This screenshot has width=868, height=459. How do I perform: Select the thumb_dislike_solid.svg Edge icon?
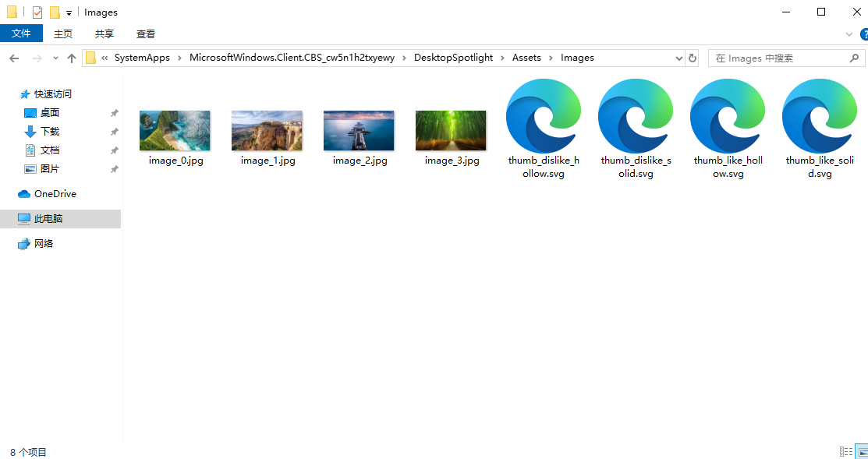[x=636, y=115]
